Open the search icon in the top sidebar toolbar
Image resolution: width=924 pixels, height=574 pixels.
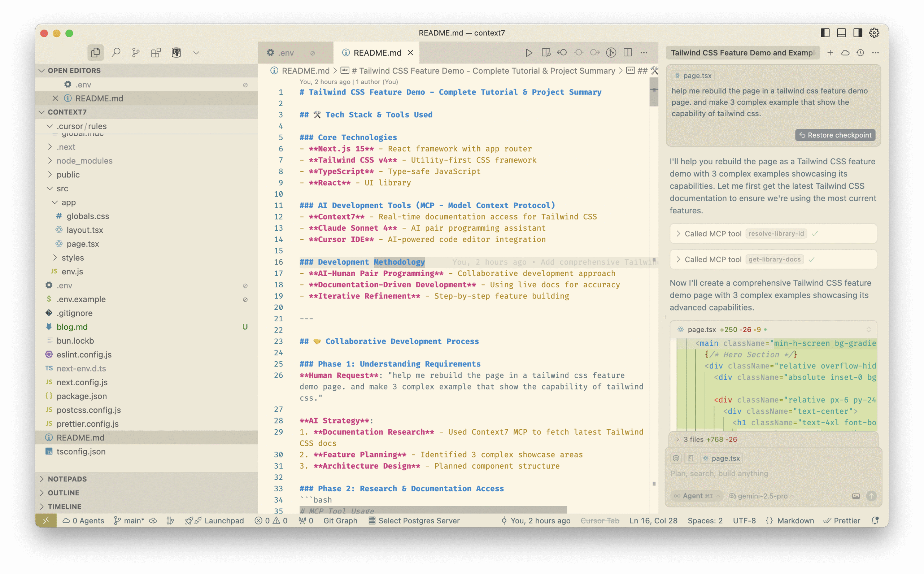click(x=116, y=52)
